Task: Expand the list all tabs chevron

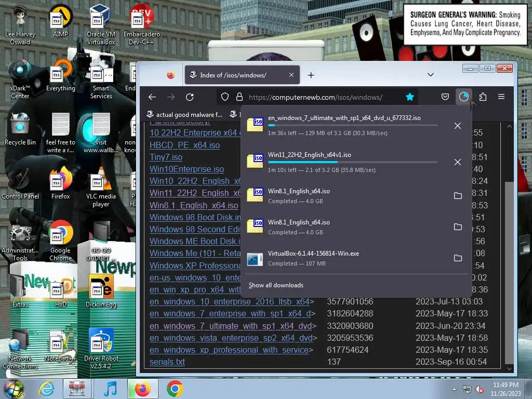Action: click(431, 75)
